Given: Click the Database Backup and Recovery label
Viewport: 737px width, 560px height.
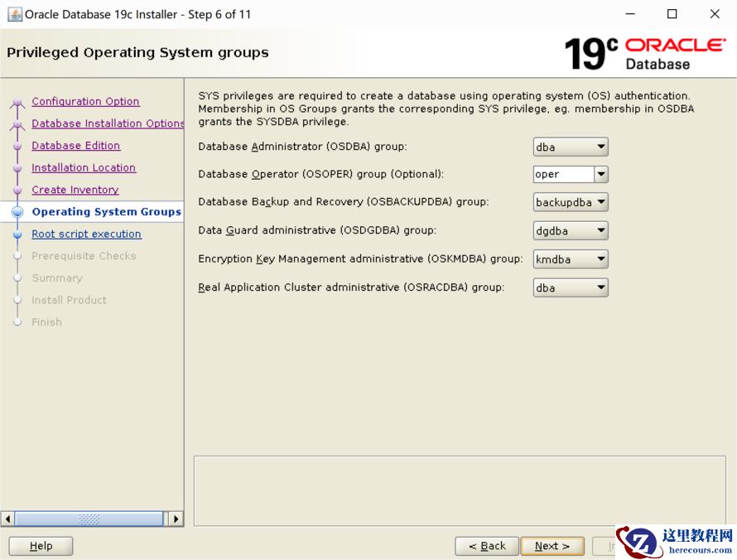Looking at the screenshot, I should [x=343, y=201].
